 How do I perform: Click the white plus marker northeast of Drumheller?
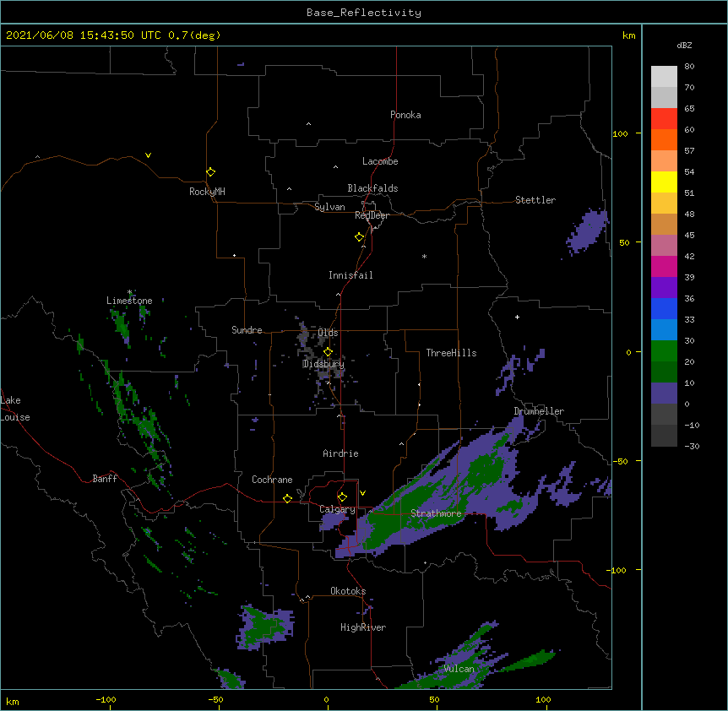point(517,317)
